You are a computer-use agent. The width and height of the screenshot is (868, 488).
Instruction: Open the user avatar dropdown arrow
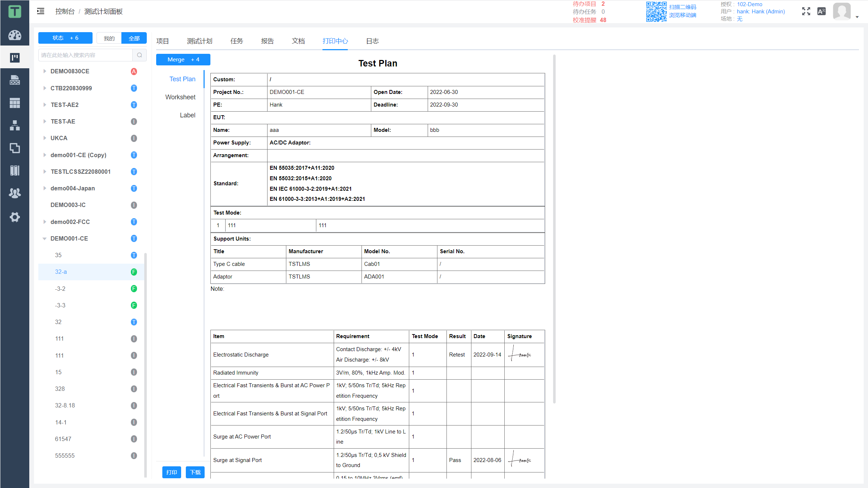coord(857,17)
